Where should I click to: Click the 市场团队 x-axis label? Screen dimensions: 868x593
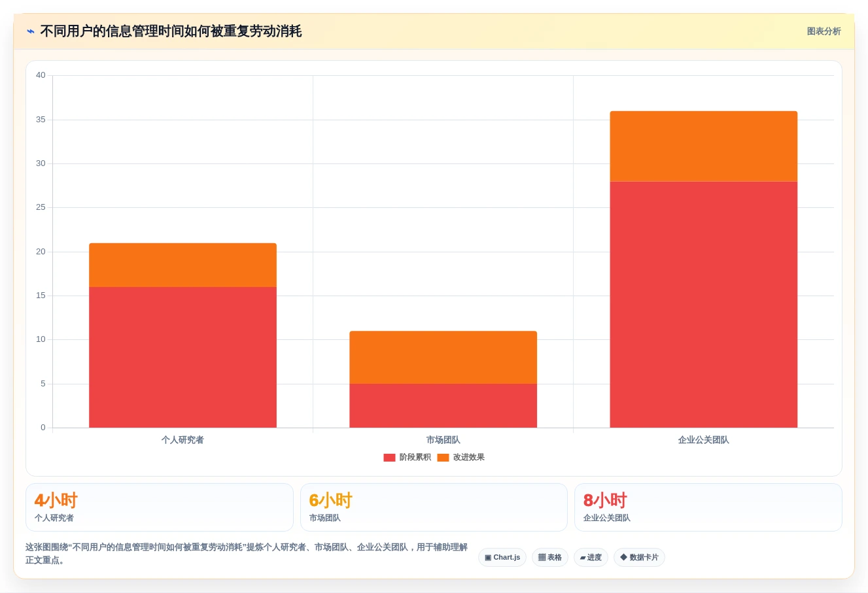tap(443, 440)
